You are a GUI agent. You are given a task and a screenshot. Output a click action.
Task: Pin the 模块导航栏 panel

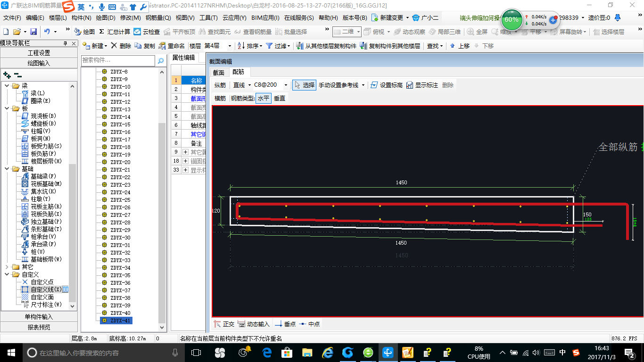point(65,43)
